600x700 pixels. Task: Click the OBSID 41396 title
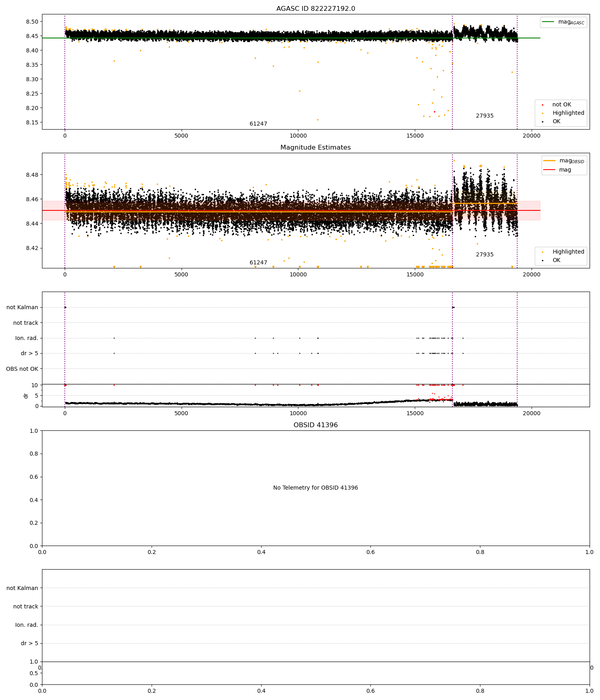tap(316, 425)
